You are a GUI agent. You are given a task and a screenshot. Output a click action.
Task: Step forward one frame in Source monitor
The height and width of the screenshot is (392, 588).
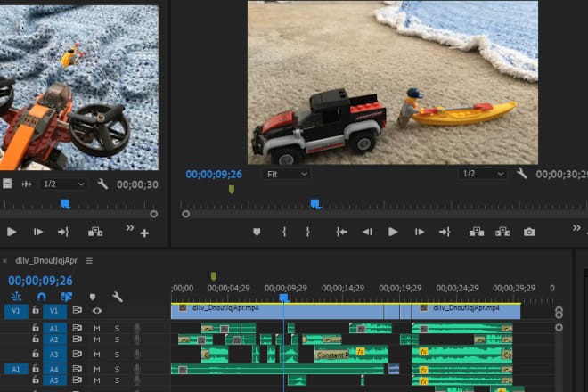coord(38,232)
